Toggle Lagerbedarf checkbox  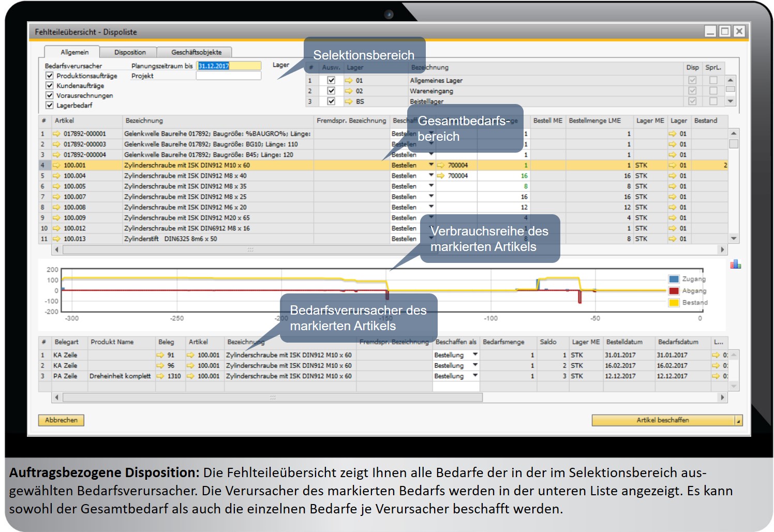(50, 105)
